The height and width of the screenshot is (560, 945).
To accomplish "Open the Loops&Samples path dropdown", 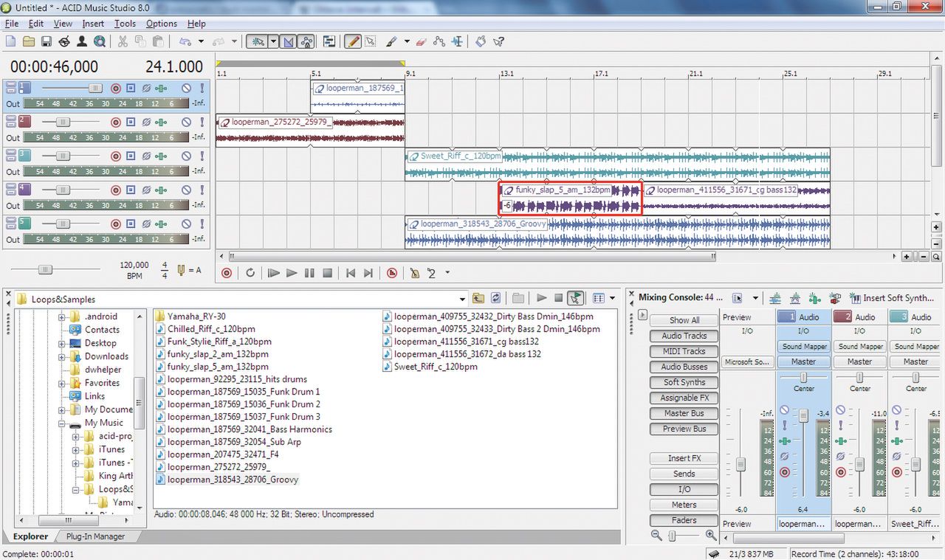I will click(x=462, y=299).
